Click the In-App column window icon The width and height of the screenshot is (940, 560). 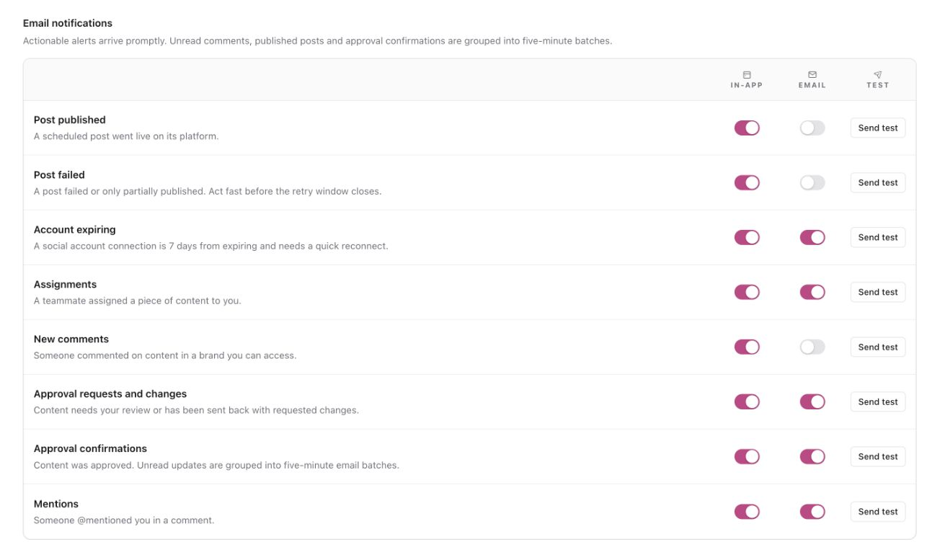747,74
